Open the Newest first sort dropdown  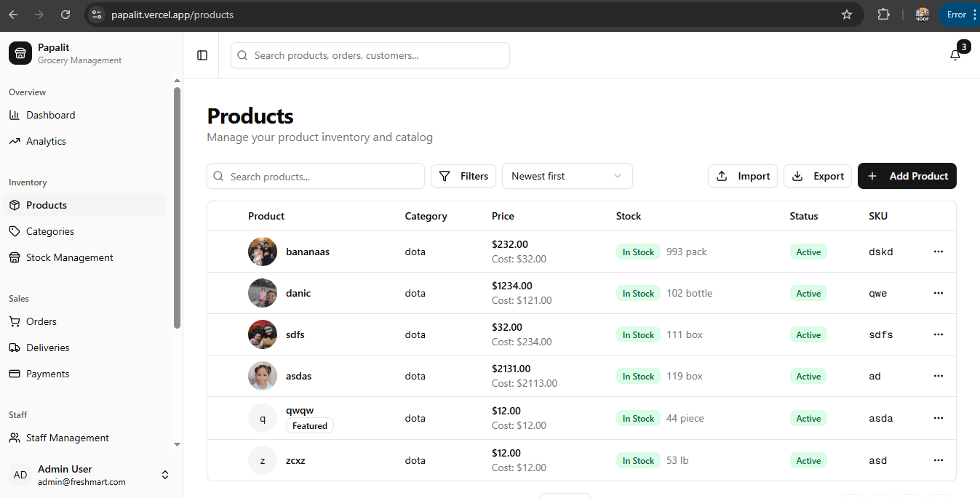coord(567,176)
